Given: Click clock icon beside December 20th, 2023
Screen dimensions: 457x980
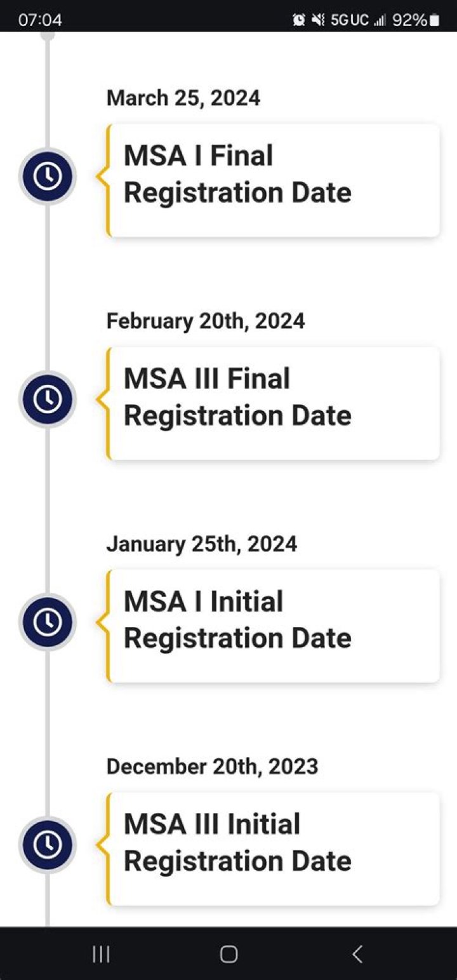Looking at the screenshot, I should (48, 845).
